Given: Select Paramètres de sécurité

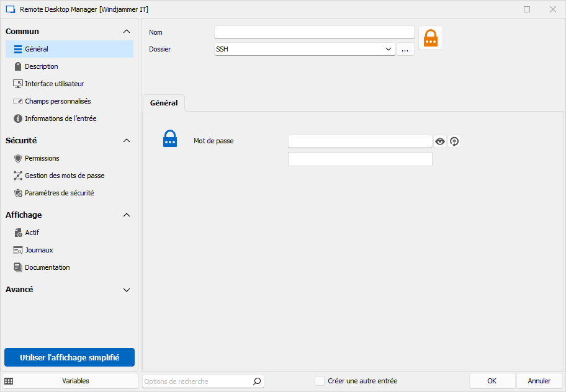Looking at the screenshot, I should tap(59, 193).
